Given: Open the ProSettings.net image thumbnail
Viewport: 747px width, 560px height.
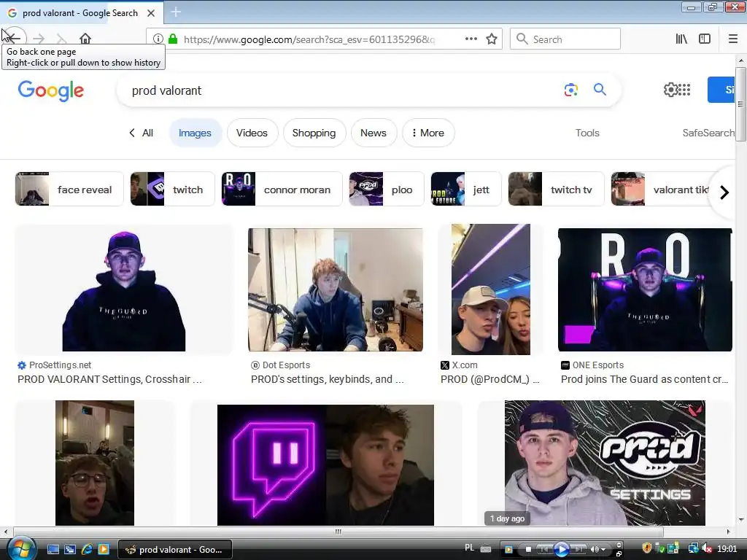Looking at the screenshot, I should point(124,289).
